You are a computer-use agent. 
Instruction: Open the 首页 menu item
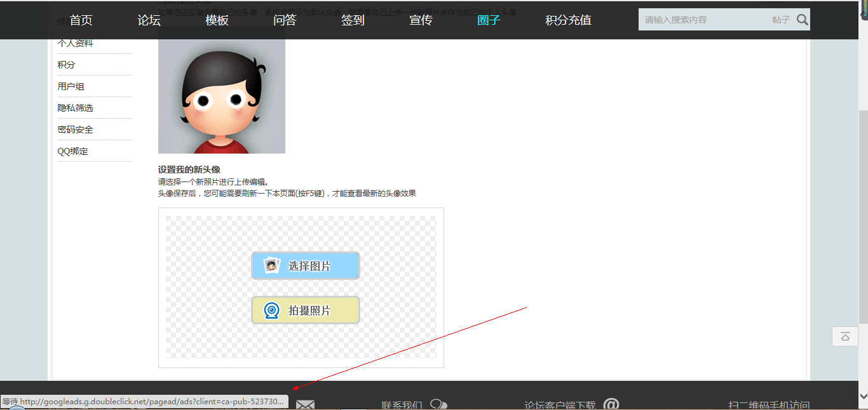pos(80,20)
